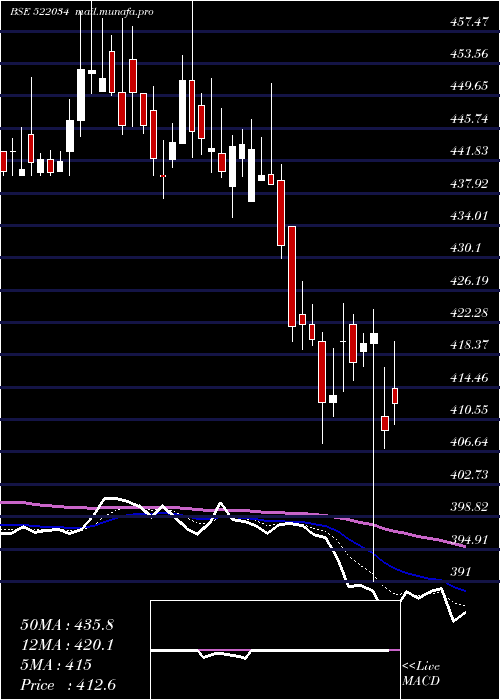Click the 50MA : 435.8 readout
This screenshot has height=700, width=500.
pyautogui.click(x=67, y=625)
